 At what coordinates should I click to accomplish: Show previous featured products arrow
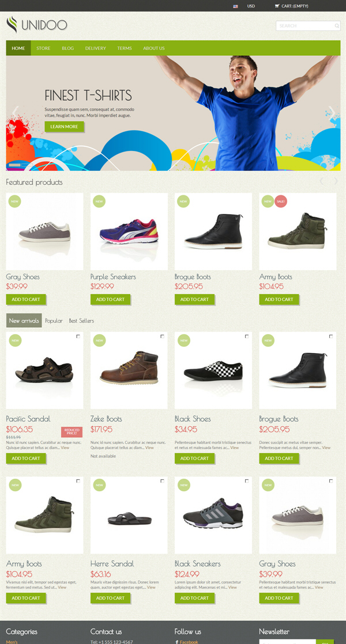(x=321, y=181)
